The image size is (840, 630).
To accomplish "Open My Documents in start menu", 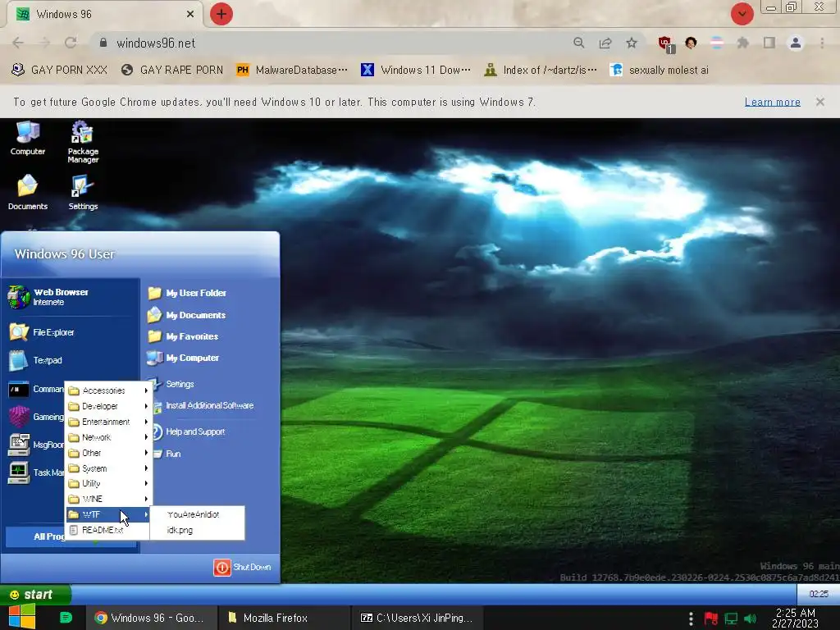I will pos(186,315).
